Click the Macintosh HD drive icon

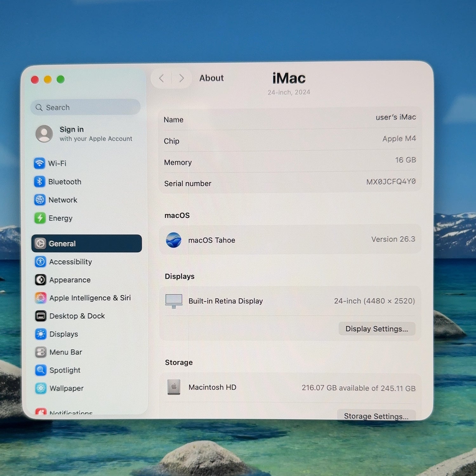174,387
